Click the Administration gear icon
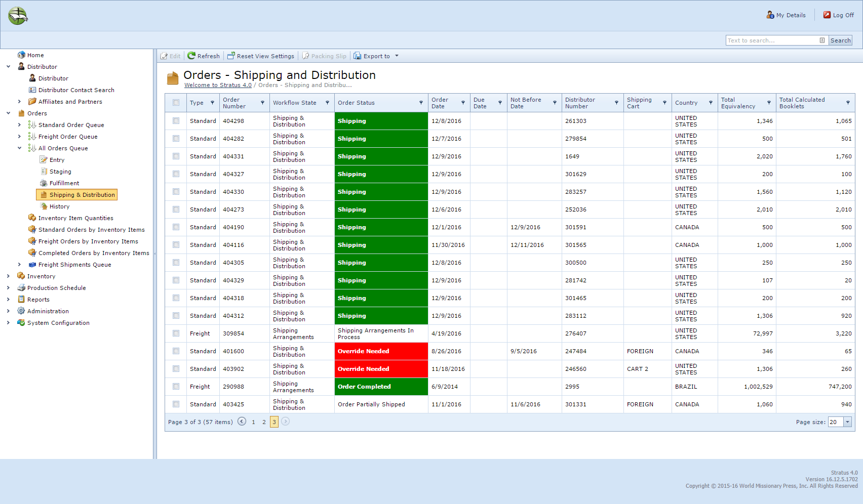863x504 pixels. [x=21, y=311]
